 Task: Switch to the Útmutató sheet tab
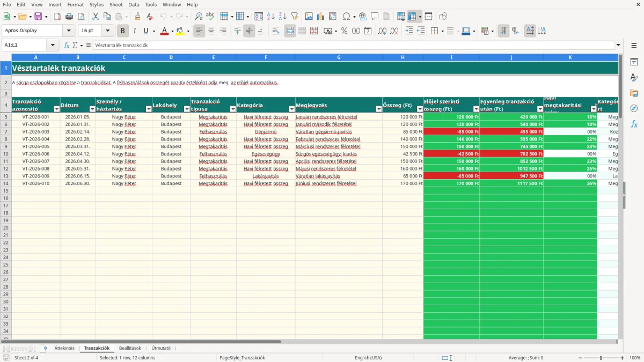[x=161, y=349]
